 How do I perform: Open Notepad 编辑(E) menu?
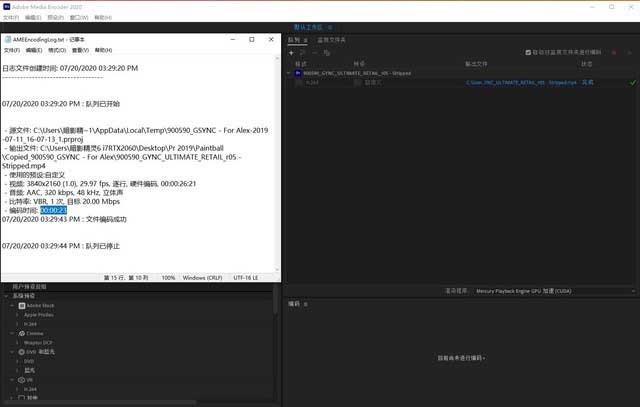34,50
